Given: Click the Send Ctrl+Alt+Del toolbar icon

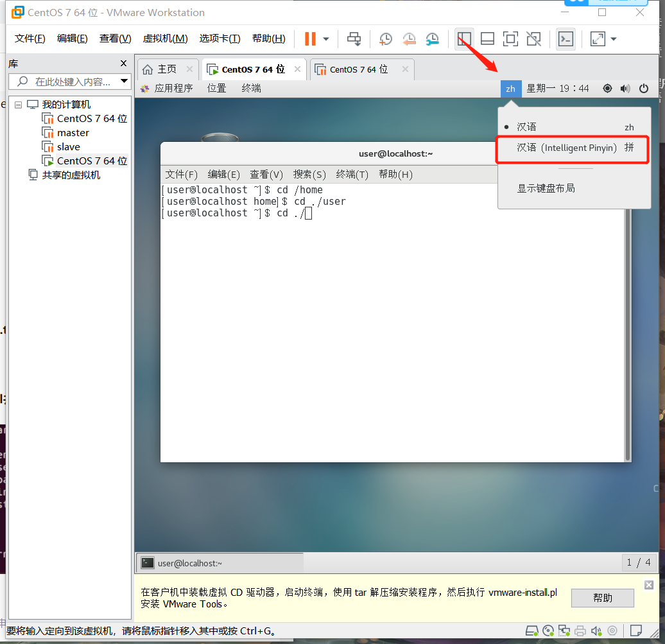Looking at the screenshot, I should [354, 39].
